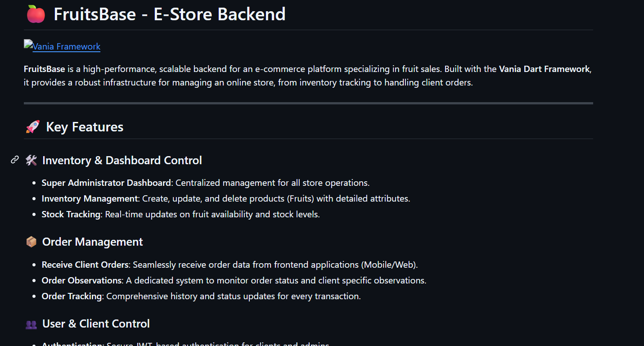Viewport: 644px width, 346px height.
Task: Click the Order Observations bullet label
Action: [82, 280]
